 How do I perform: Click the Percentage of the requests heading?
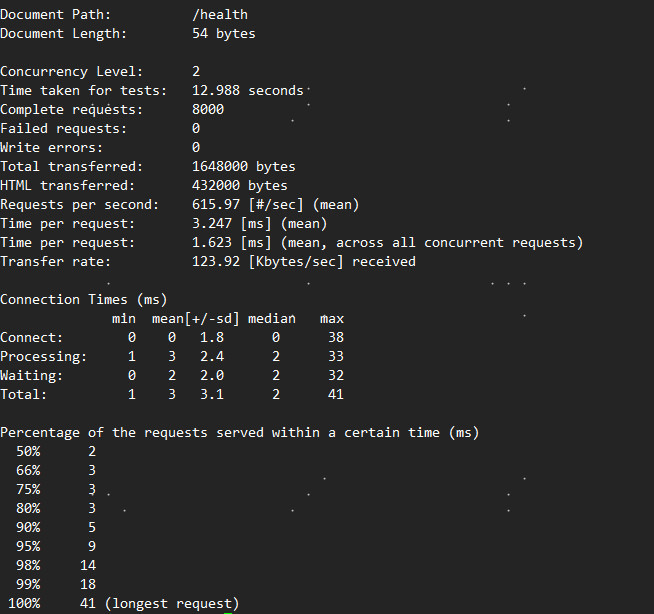[239, 433]
